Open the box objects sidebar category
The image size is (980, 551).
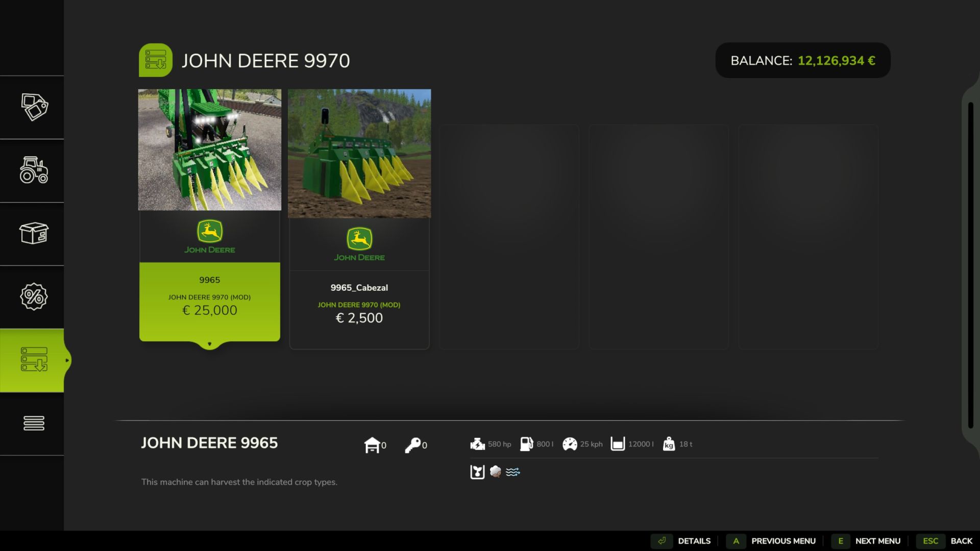pyautogui.click(x=34, y=234)
